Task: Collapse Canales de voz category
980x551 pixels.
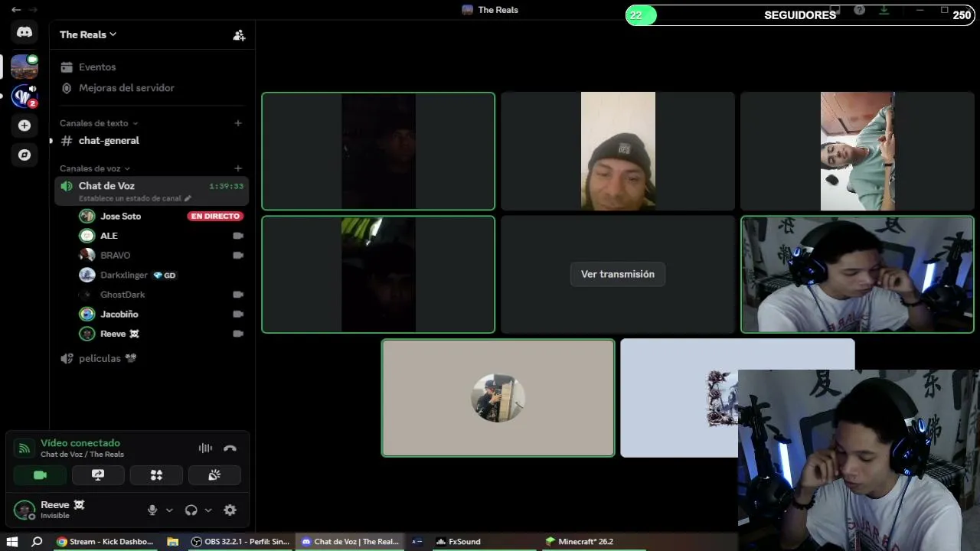Action: click(x=95, y=168)
